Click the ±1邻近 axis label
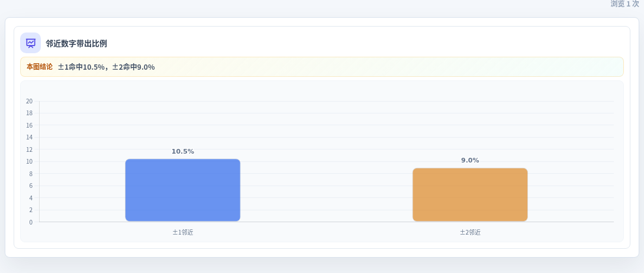Viewport: 644px width, 273px height. [x=183, y=232]
